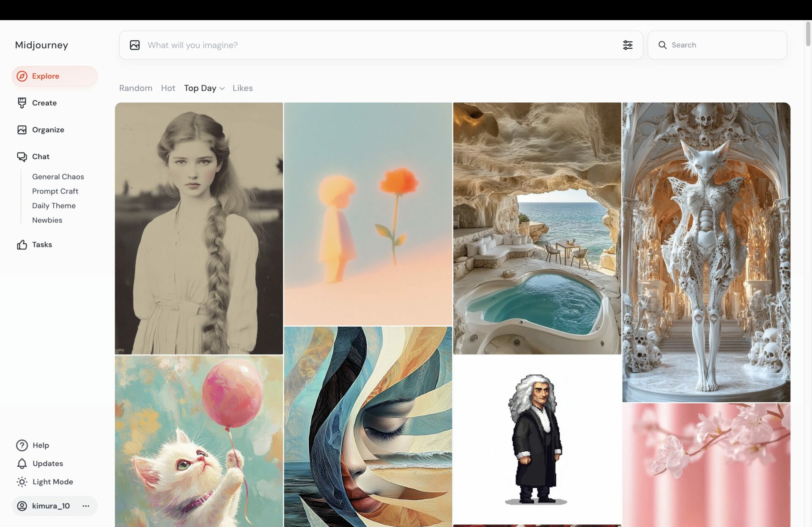This screenshot has height=527, width=812.
Task: Expand the Top Day sorting dropdown
Action: point(204,88)
